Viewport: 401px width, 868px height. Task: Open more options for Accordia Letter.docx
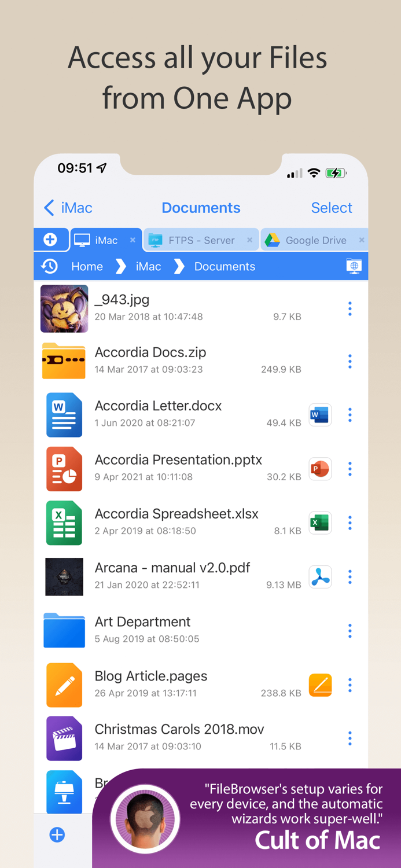click(x=350, y=415)
